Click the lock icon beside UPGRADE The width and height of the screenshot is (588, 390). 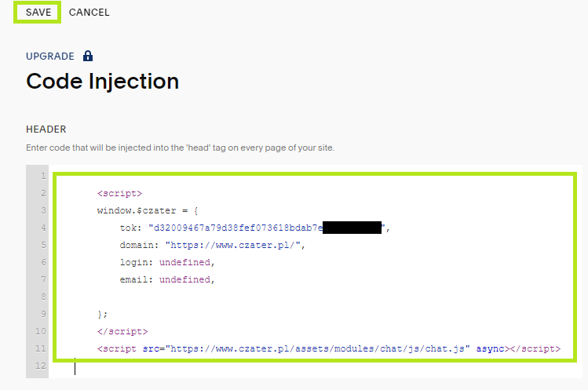point(88,56)
